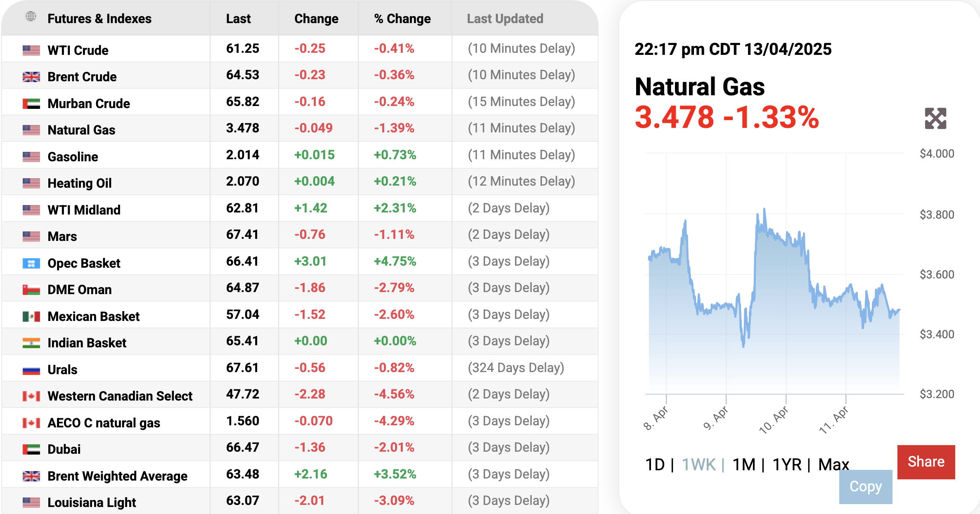Open the Heating Oil futures link
The image size is (980, 514).
tap(80, 183)
